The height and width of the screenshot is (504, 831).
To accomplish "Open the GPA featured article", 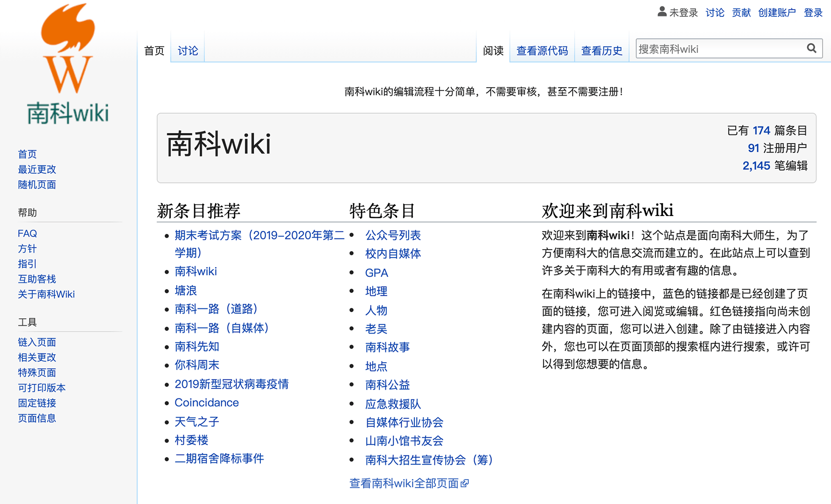I will pyautogui.click(x=376, y=273).
